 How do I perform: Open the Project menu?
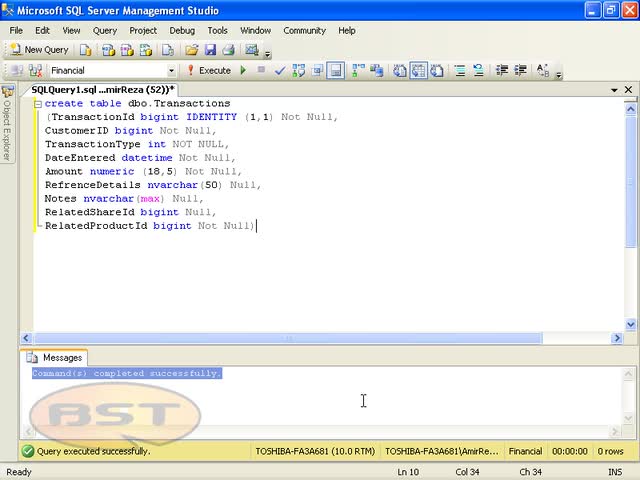point(143,31)
